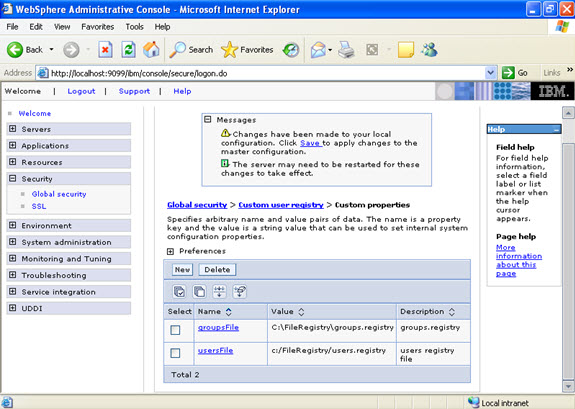Screen dimensions: 575x409
Task: Open the usersFile property link
Action: tap(215, 351)
